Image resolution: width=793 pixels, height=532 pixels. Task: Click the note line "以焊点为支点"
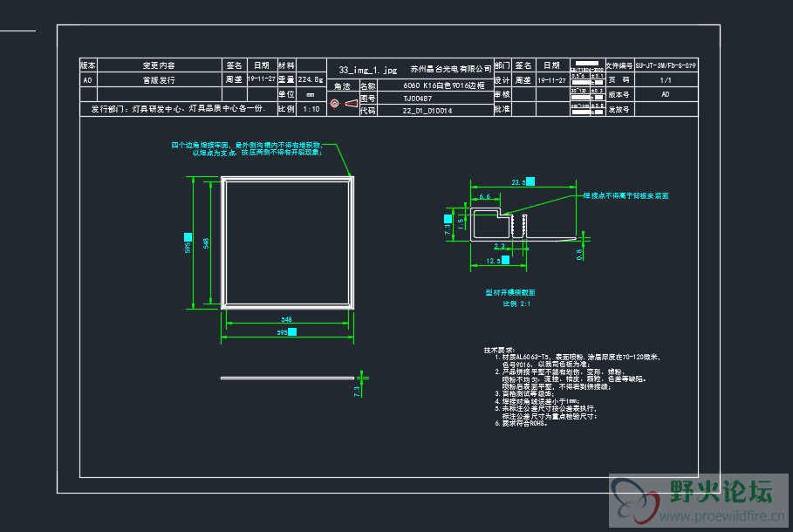pos(256,153)
